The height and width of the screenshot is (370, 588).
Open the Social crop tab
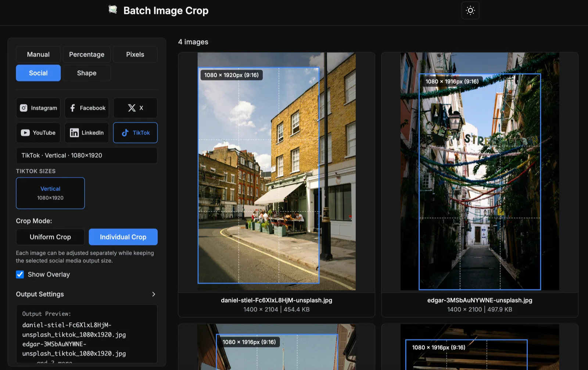[38, 73]
